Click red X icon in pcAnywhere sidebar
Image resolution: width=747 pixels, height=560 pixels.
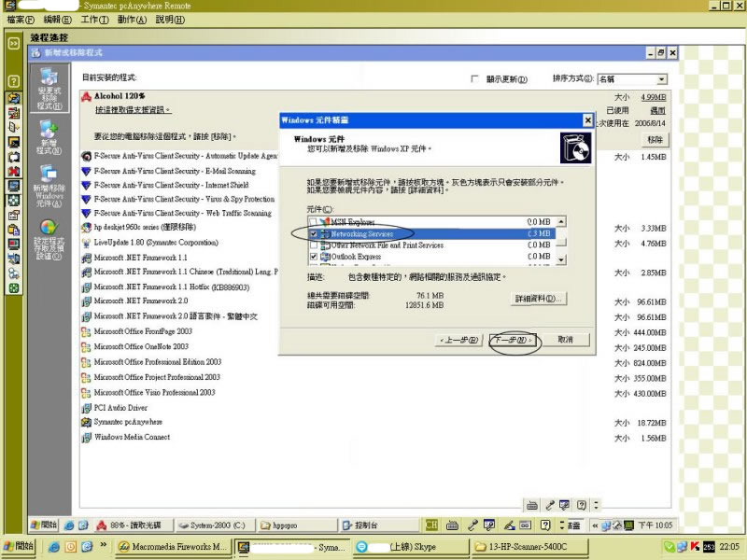pos(14,171)
